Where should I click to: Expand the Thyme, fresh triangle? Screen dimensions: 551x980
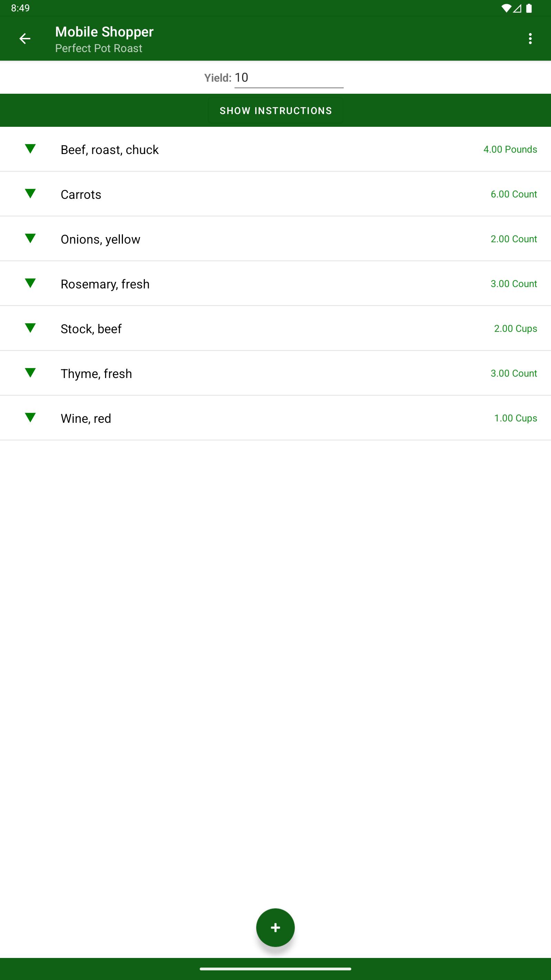coord(30,373)
